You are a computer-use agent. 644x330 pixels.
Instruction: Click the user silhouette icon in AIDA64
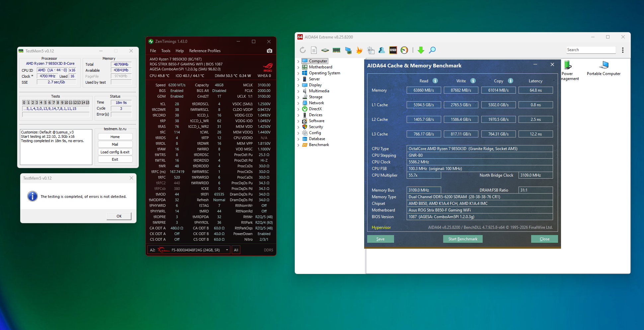point(382,50)
